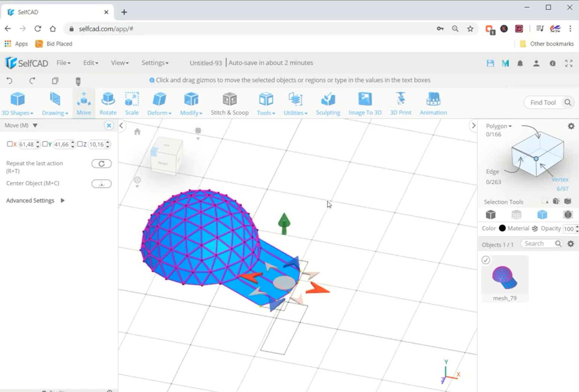579x392 pixels.
Task: Click the Delete trash icon
Action: tap(78, 81)
